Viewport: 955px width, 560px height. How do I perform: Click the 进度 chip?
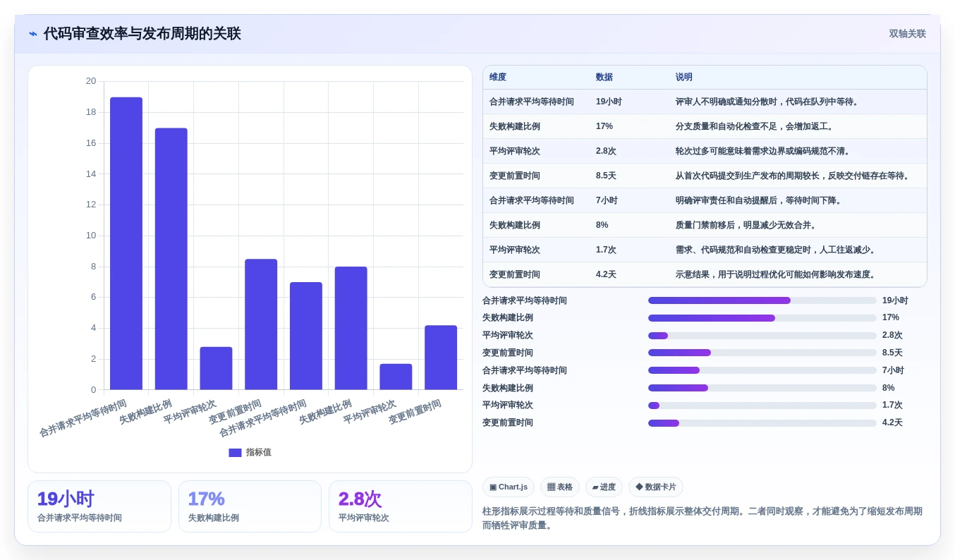coord(604,487)
